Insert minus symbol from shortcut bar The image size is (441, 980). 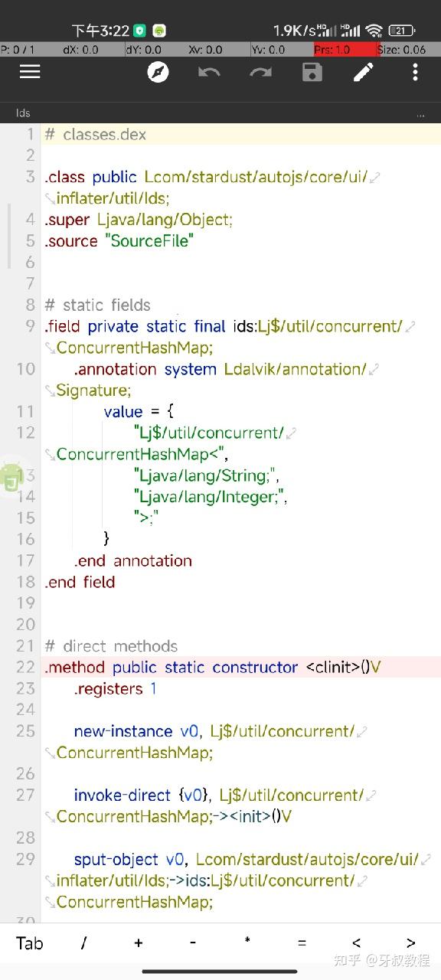(193, 942)
